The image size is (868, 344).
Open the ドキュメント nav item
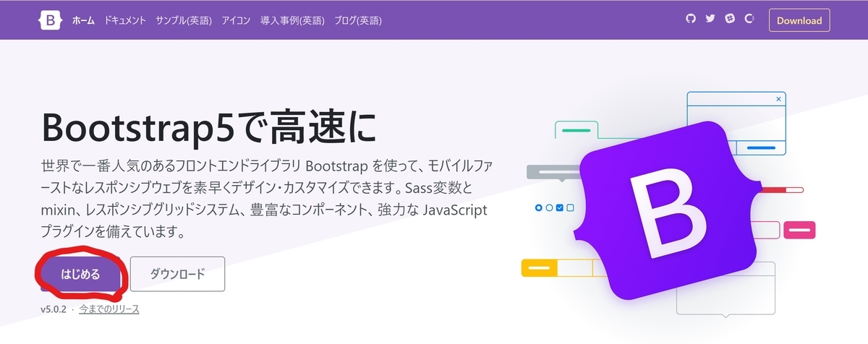(x=125, y=20)
